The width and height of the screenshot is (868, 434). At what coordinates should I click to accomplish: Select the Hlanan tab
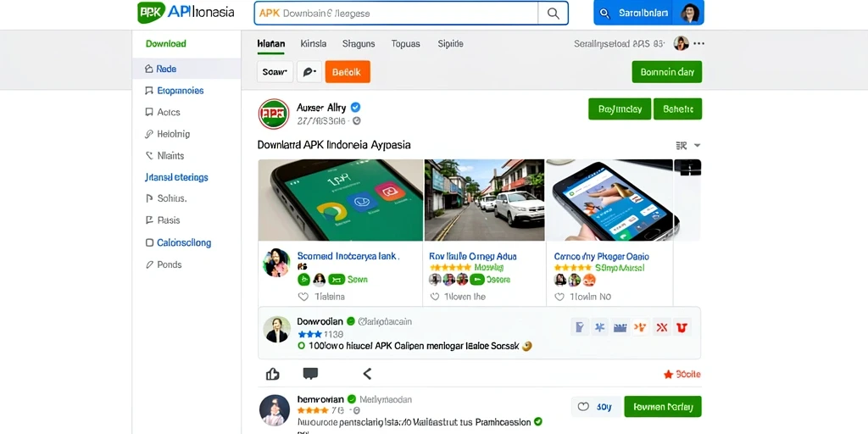(271, 44)
